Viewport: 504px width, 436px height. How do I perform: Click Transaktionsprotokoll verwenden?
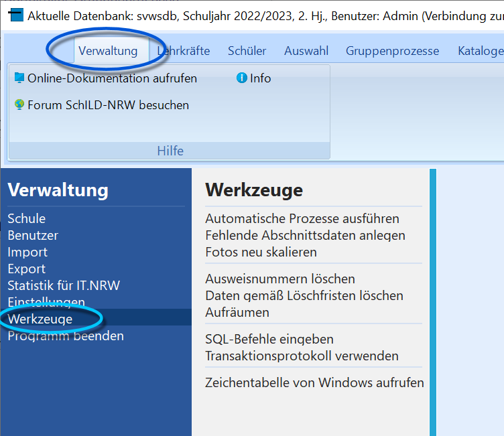pyautogui.click(x=302, y=356)
